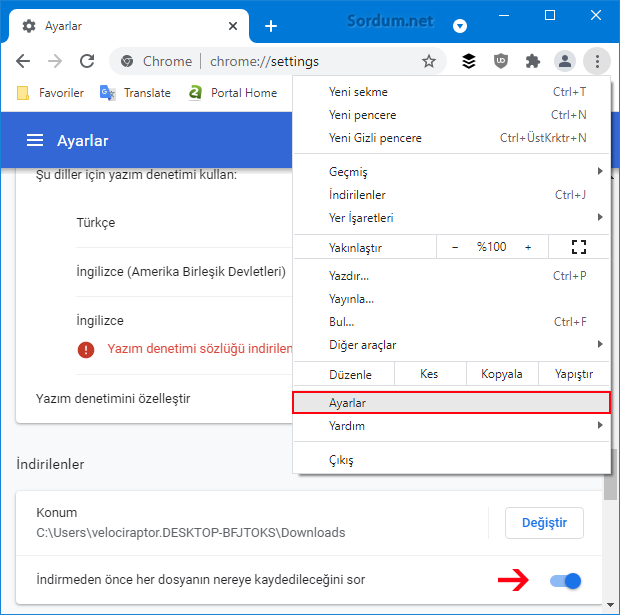Choose Bul... from the menu

tap(451, 322)
